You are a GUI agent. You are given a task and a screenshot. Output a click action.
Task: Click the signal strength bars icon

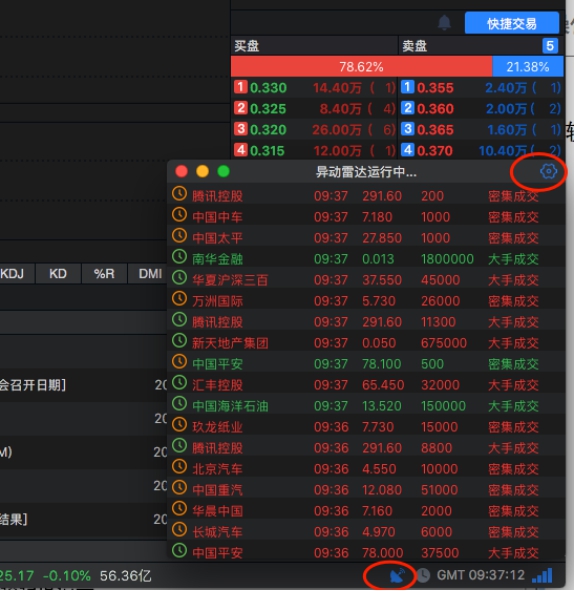(x=543, y=576)
